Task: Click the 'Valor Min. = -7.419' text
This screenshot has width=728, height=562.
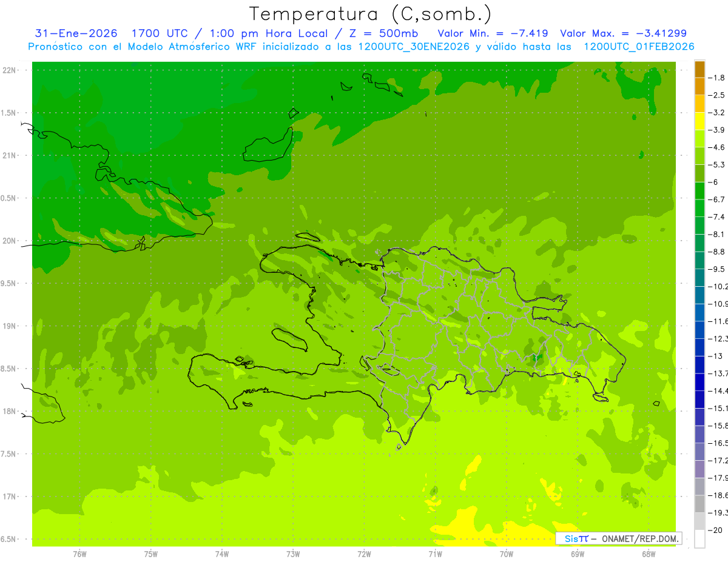Action: tap(493, 33)
